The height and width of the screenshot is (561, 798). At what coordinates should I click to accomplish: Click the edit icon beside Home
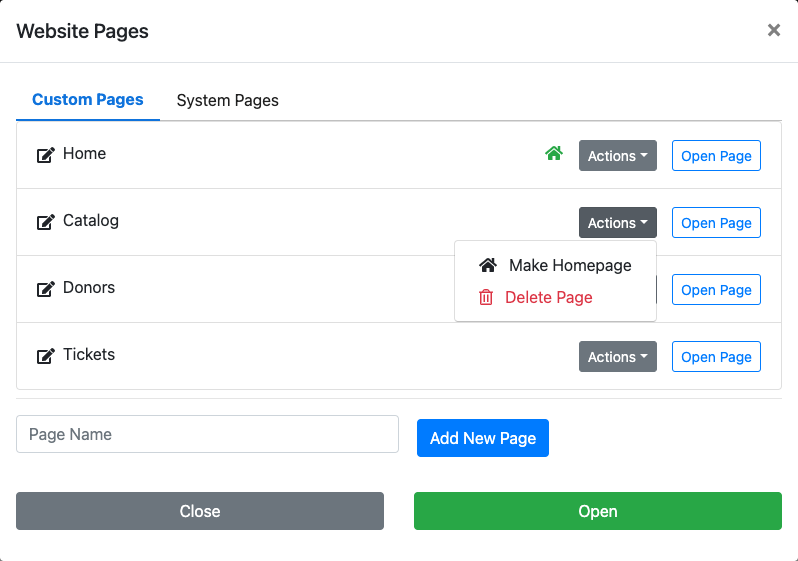(x=45, y=155)
